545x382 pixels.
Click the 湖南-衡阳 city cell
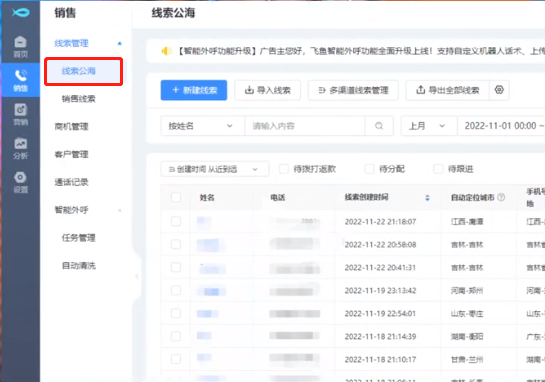467,336
